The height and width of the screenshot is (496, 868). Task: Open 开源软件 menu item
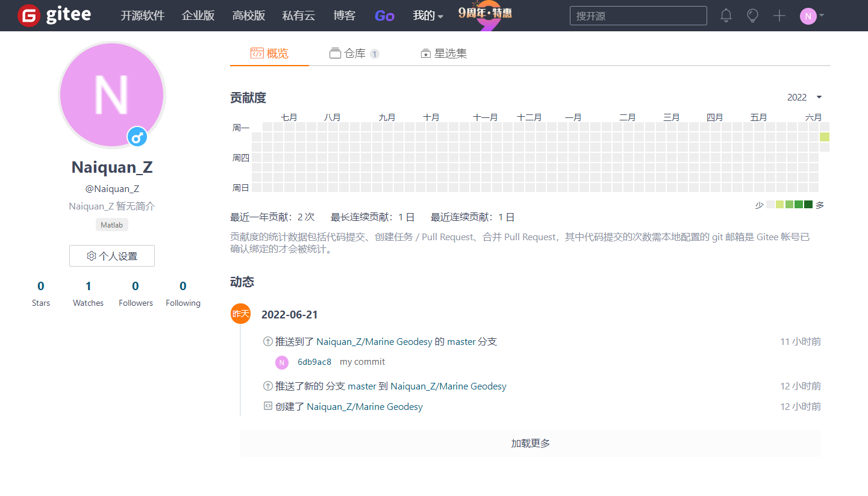click(x=143, y=16)
